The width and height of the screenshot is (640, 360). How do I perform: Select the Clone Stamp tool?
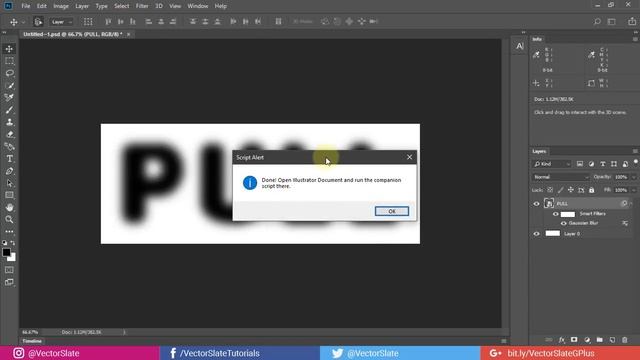pos(9,122)
